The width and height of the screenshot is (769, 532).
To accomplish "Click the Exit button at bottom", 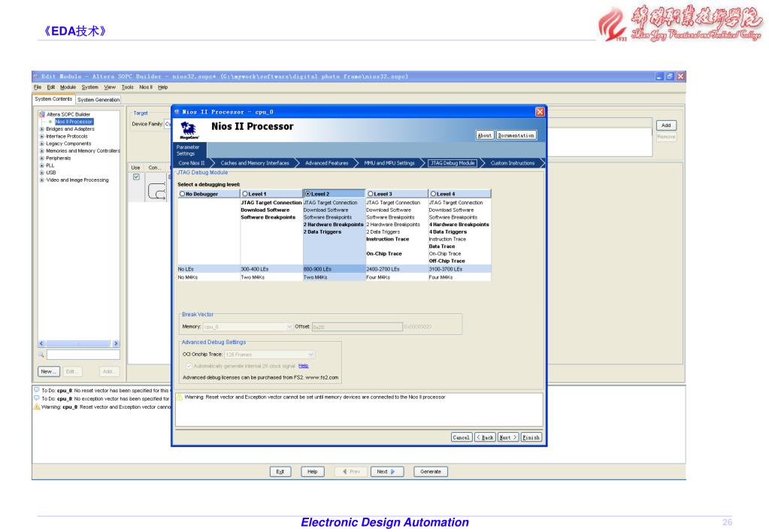I will 280,472.
